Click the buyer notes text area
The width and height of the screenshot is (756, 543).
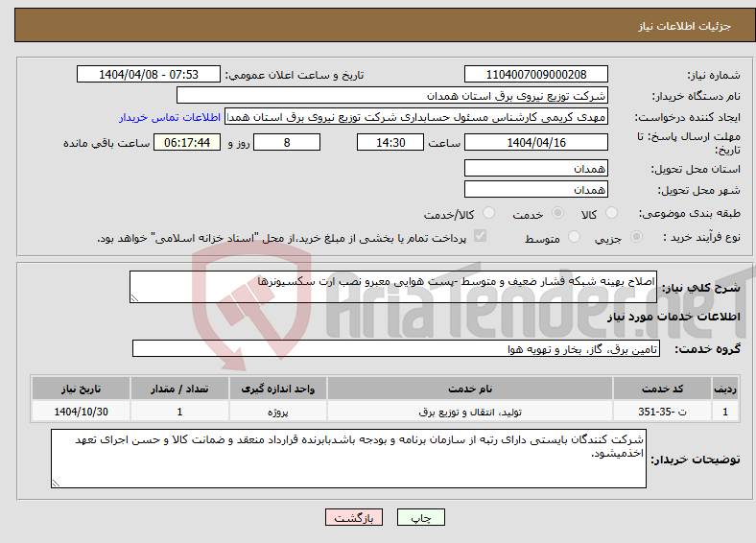(348, 459)
